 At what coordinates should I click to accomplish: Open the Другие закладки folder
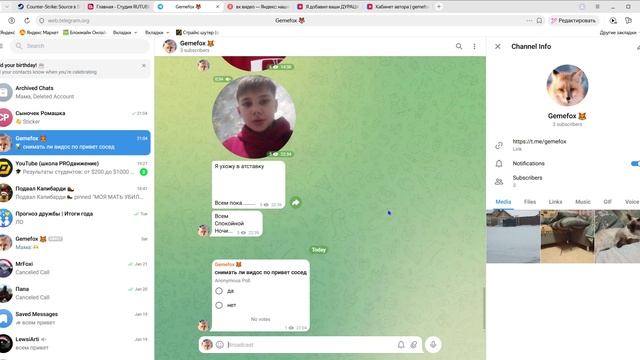pyautogui.click(x=618, y=32)
